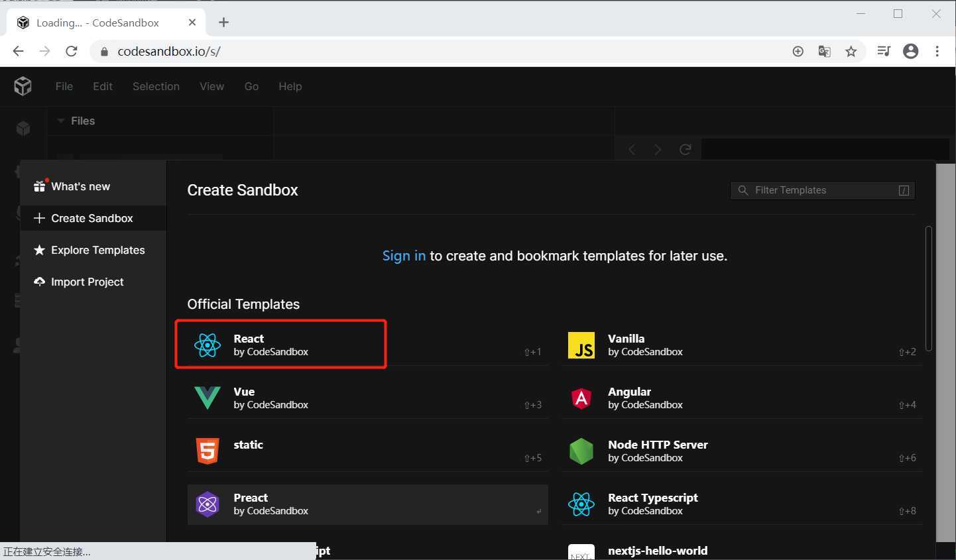Image resolution: width=956 pixels, height=560 pixels.
Task: Open the Chrome profile avatar
Action: (x=911, y=51)
